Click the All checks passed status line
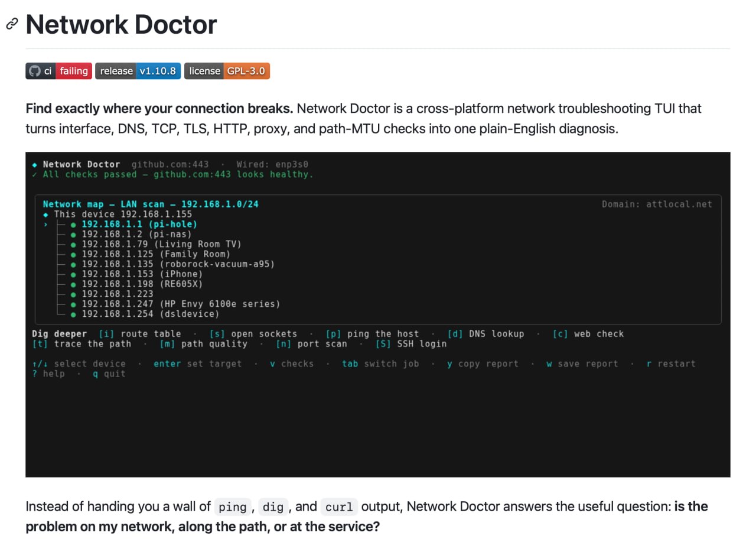This screenshot has width=756, height=555. [x=172, y=174]
